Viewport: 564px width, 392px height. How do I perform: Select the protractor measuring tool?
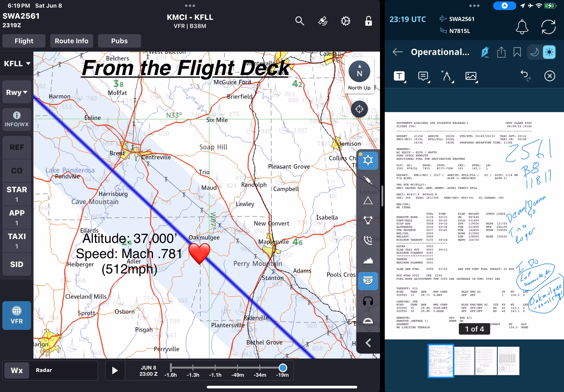(368, 321)
